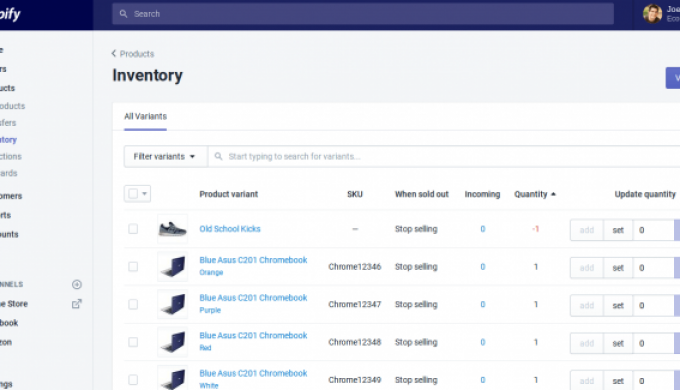This screenshot has width=680, height=390.
Task: Open the Orange Chromebook product thumbnail
Action: pyautogui.click(x=173, y=266)
